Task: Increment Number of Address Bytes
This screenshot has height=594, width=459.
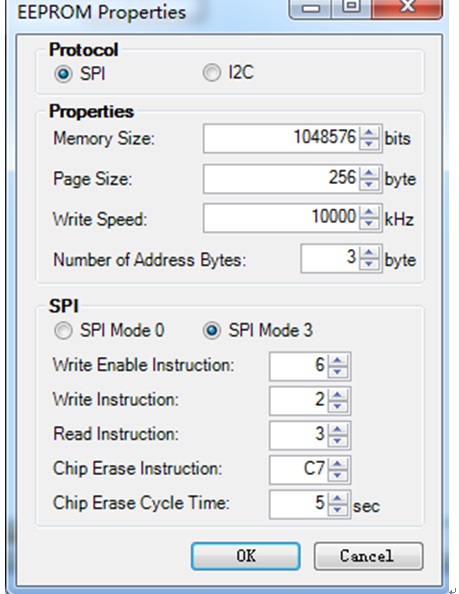Action: pos(369,252)
